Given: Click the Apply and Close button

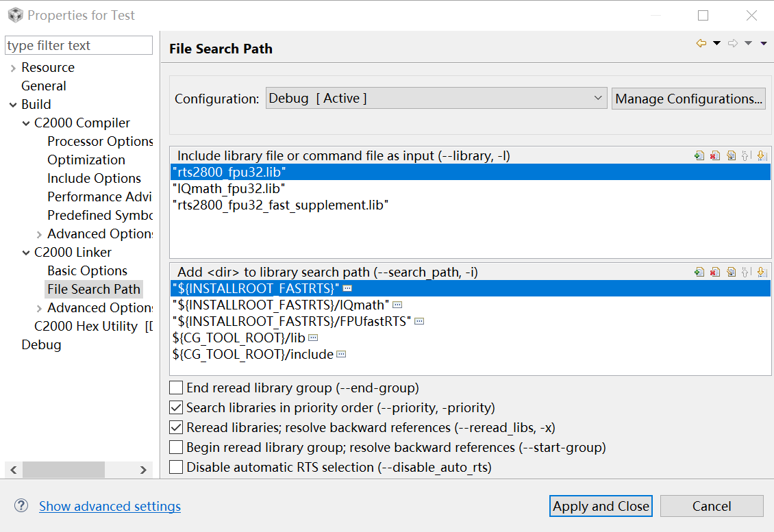Looking at the screenshot, I should pos(601,506).
